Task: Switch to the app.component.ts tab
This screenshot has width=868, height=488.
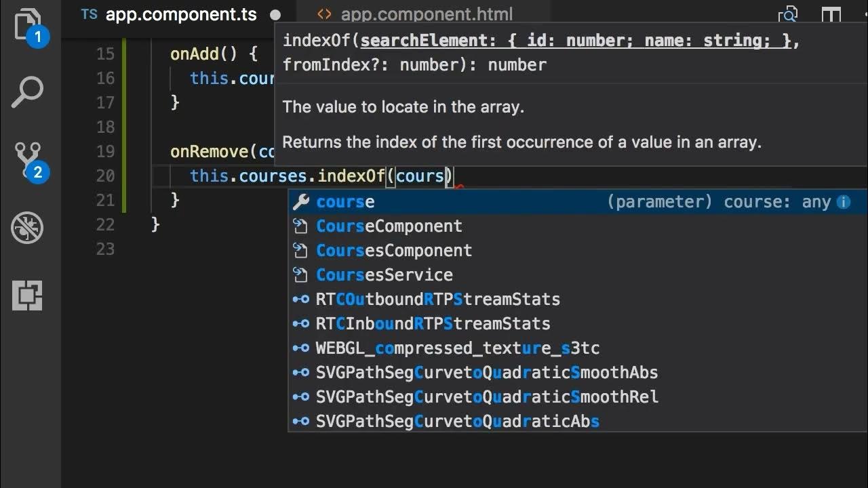Action: (x=181, y=15)
